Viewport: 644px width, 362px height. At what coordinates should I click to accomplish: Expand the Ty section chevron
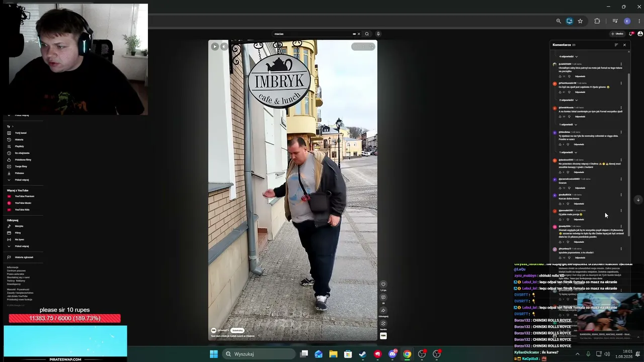(12, 126)
